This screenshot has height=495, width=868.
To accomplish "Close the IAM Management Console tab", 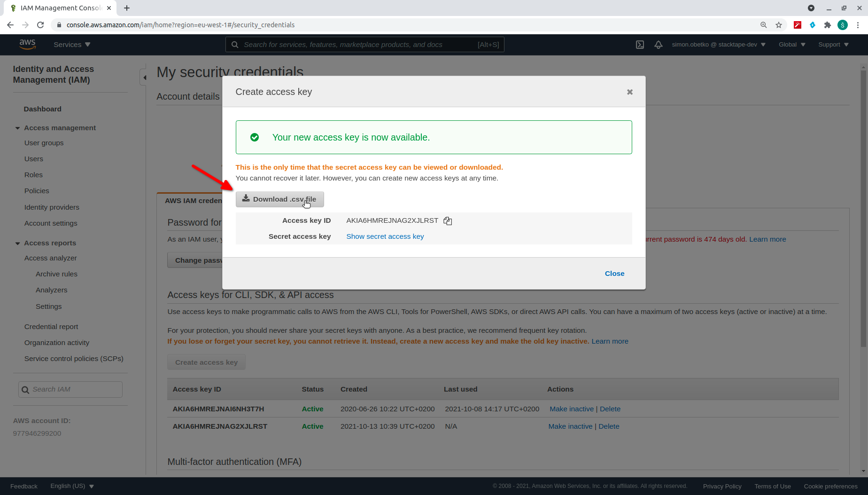I will 109,8.
